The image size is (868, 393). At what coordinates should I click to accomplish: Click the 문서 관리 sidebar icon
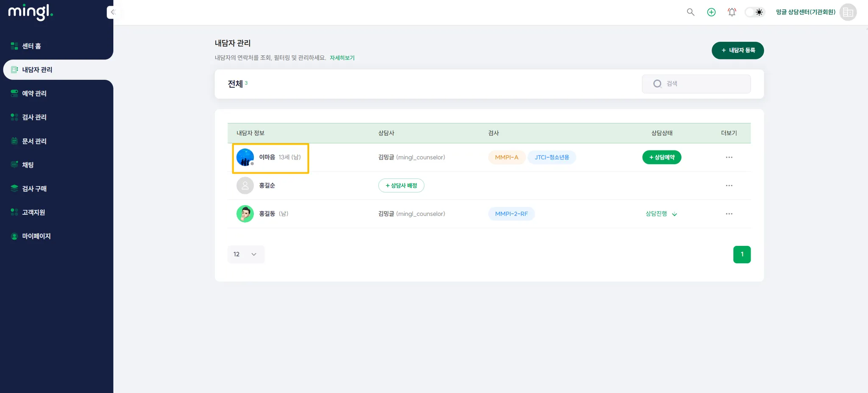[x=14, y=141]
